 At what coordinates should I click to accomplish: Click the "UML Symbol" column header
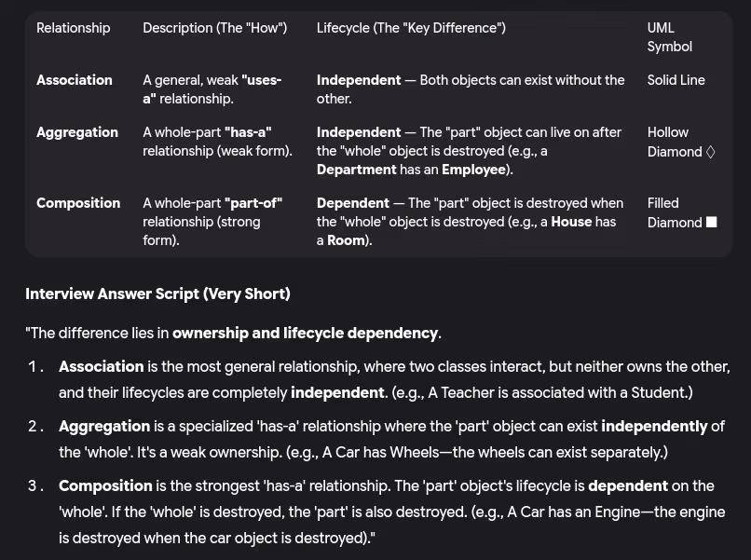coord(669,37)
